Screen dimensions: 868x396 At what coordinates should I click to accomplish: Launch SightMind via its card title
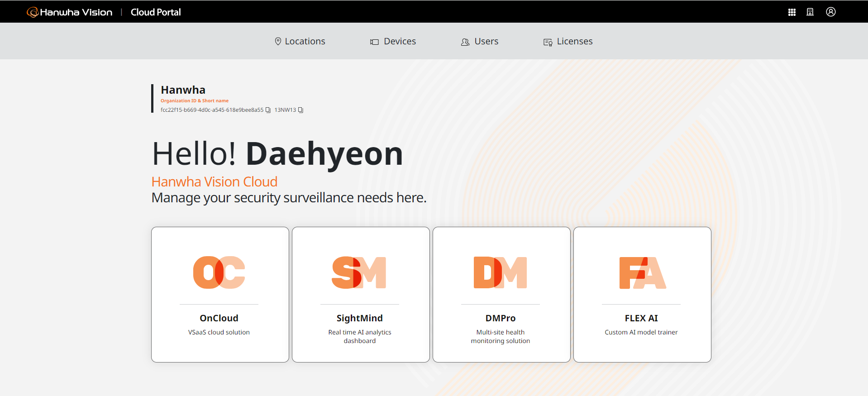pyautogui.click(x=359, y=318)
